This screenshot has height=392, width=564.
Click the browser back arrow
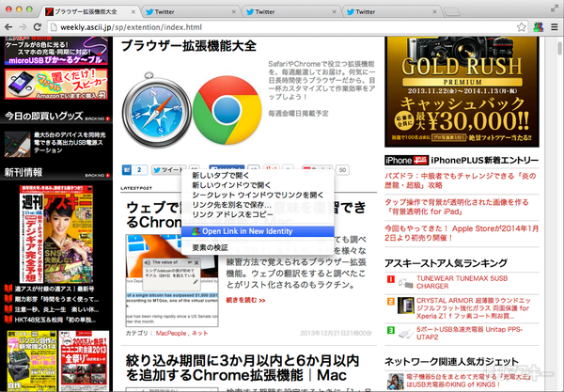[x=8, y=27]
